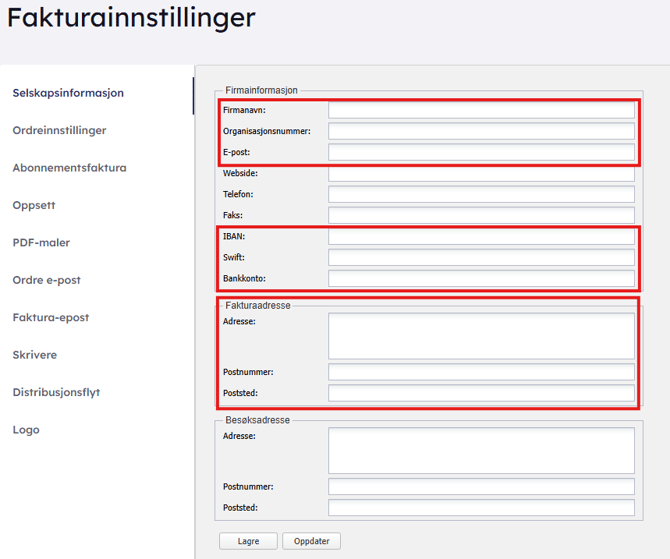Viewport: 670px width, 559px height.
Task: Focus the Telefon input field
Action: (x=481, y=194)
